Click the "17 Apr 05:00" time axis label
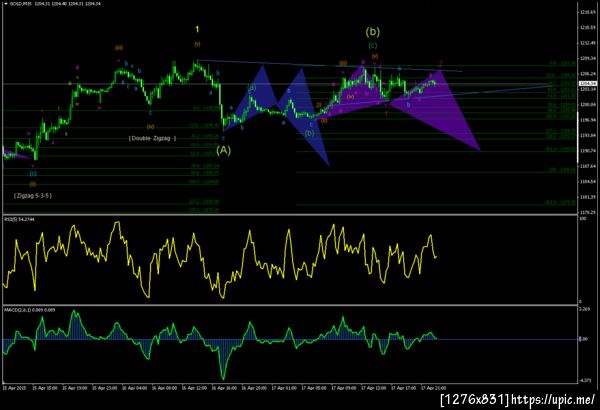Image resolution: width=600 pixels, height=410 pixels. (314, 388)
